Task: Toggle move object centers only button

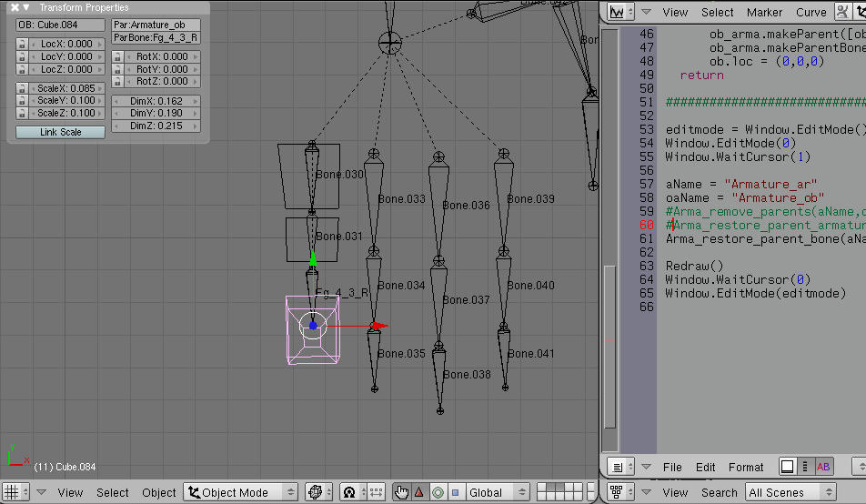Action: pyautogui.click(x=376, y=492)
